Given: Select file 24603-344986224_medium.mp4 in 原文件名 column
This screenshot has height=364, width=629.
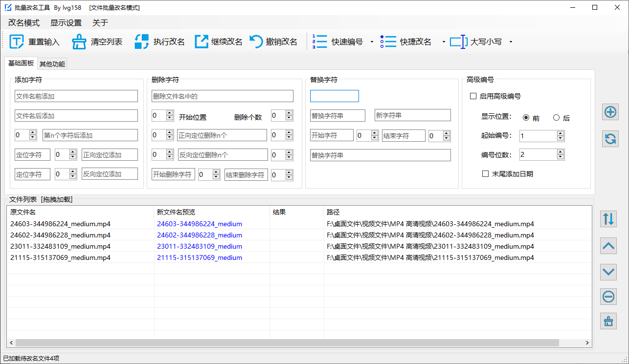Looking at the screenshot, I should click(61, 224).
